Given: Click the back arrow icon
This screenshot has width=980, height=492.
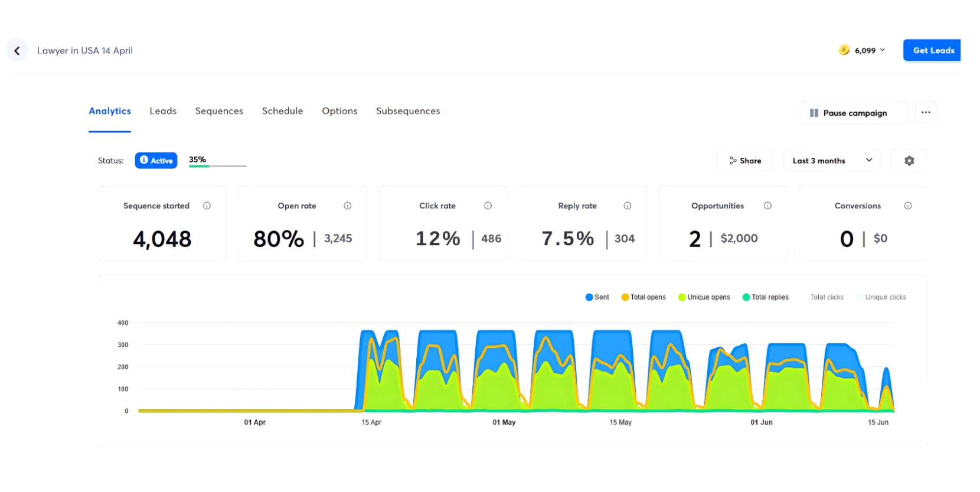Looking at the screenshot, I should coord(17,51).
